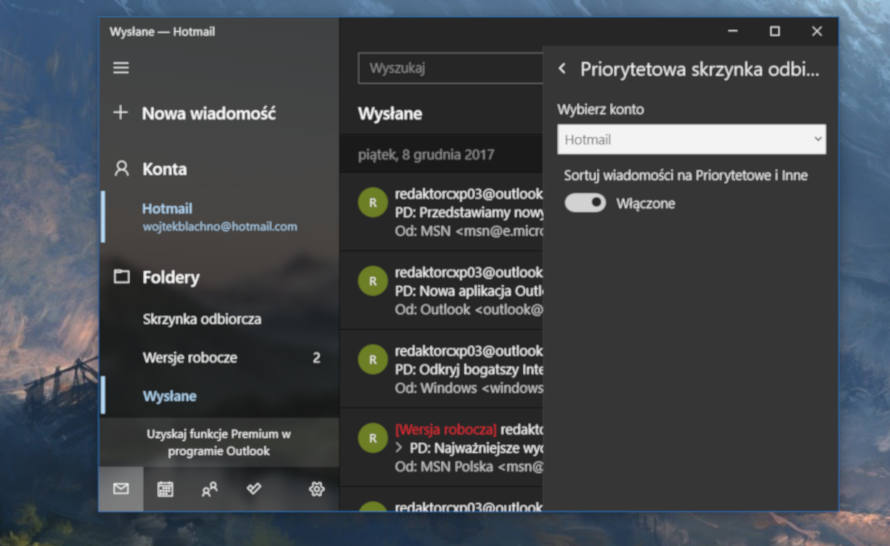Click the Sortuj wiadomości na Priorytetowe label
The height and width of the screenshot is (546, 890).
click(x=686, y=175)
